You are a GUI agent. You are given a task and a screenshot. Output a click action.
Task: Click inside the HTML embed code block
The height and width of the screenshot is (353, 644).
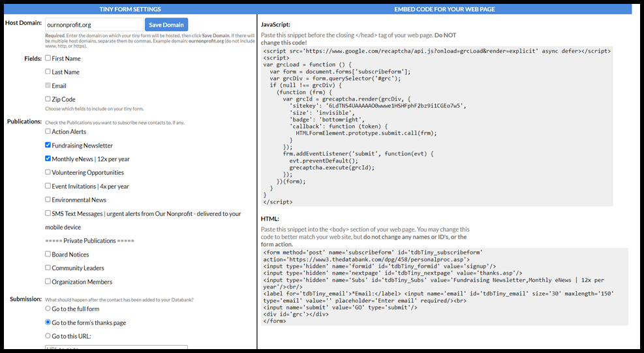pyautogui.click(x=444, y=287)
